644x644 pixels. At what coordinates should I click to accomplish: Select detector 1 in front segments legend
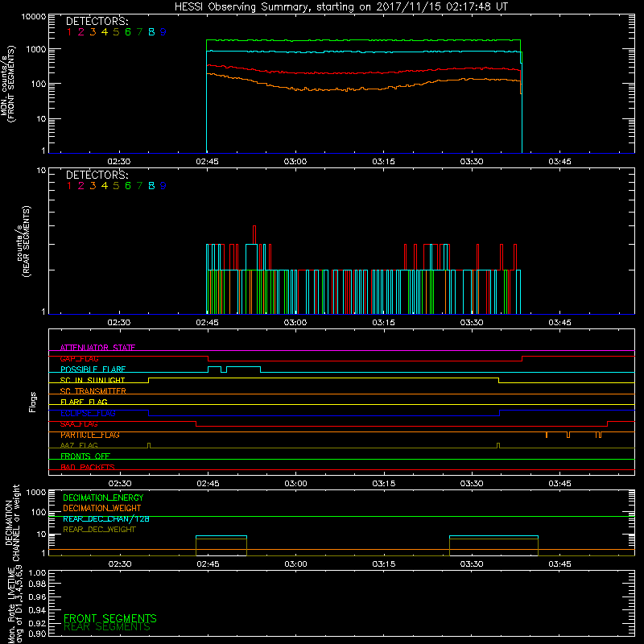click(69, 32)
